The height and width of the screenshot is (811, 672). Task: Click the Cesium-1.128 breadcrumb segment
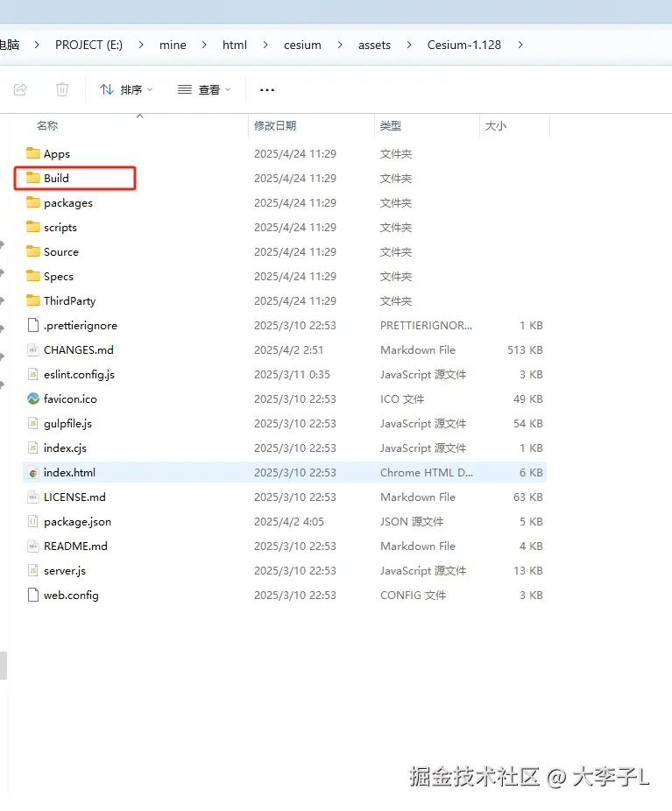tap(464, 45)
